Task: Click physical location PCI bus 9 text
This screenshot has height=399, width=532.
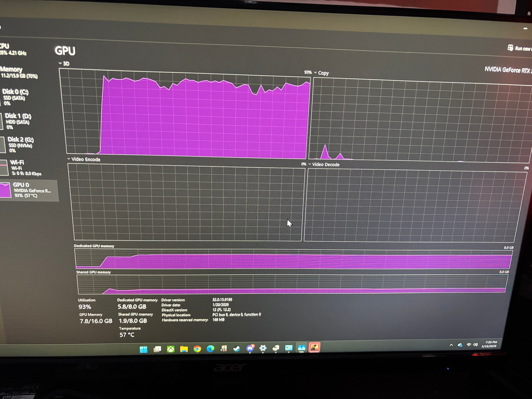Action: pyautogui.click(x=237, y=314)
